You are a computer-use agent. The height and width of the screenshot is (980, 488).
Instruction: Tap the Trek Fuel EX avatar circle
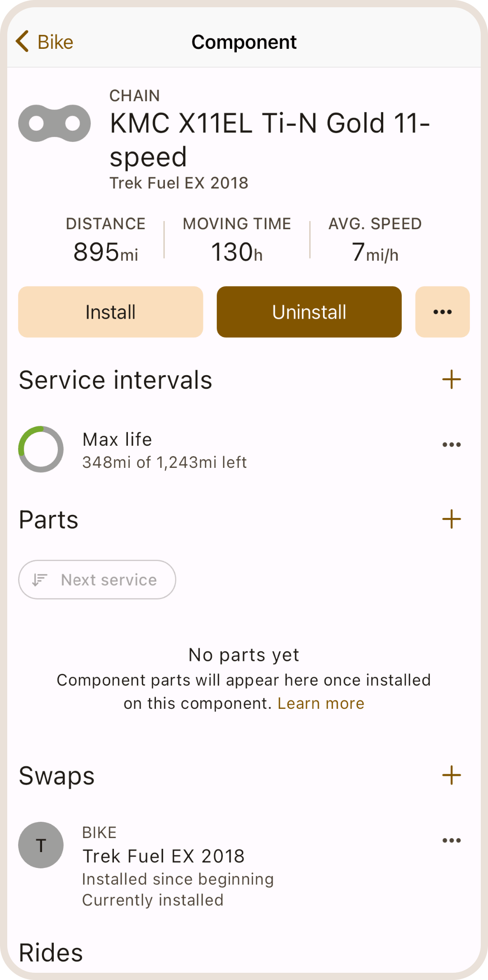click(41, 845)
